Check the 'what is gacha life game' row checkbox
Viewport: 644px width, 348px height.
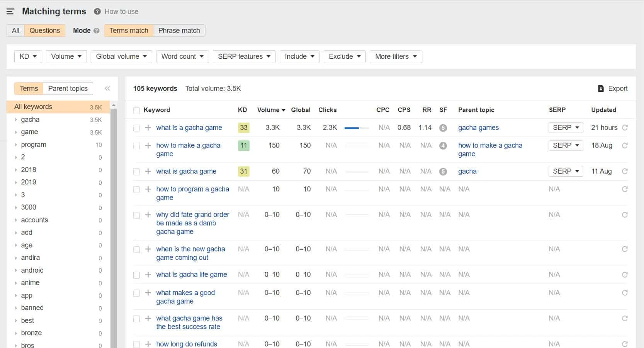[136, 275]
